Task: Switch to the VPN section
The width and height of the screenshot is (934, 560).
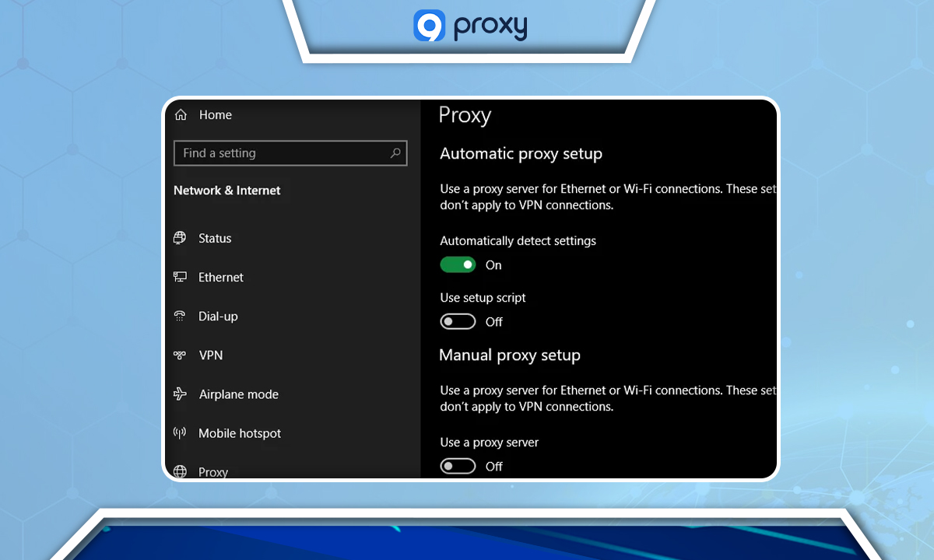Action: coord(210,355)
